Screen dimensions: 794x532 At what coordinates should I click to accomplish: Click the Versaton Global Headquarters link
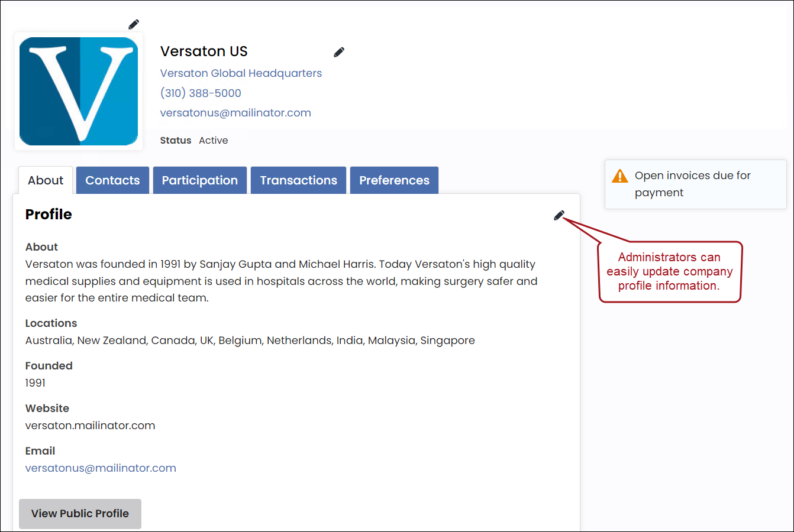[241, 73]
